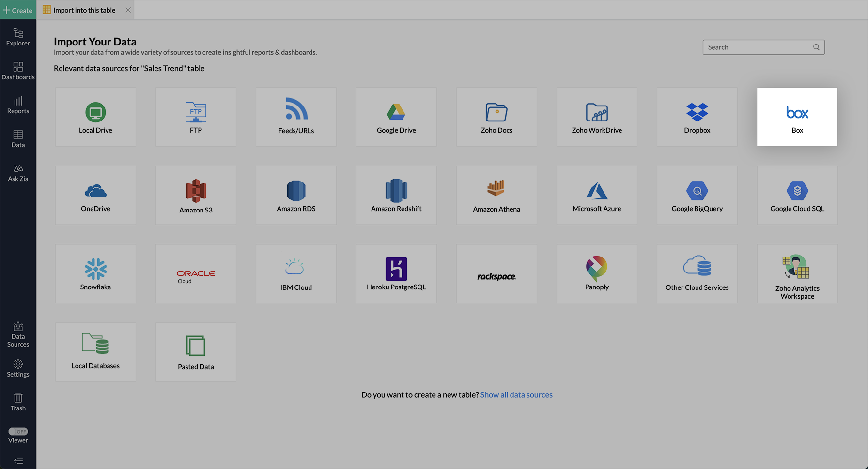The width and height of the screenshot is (868, 469).
Task: Open Amazon S3 import option
Action: click(x=196, y=195)
